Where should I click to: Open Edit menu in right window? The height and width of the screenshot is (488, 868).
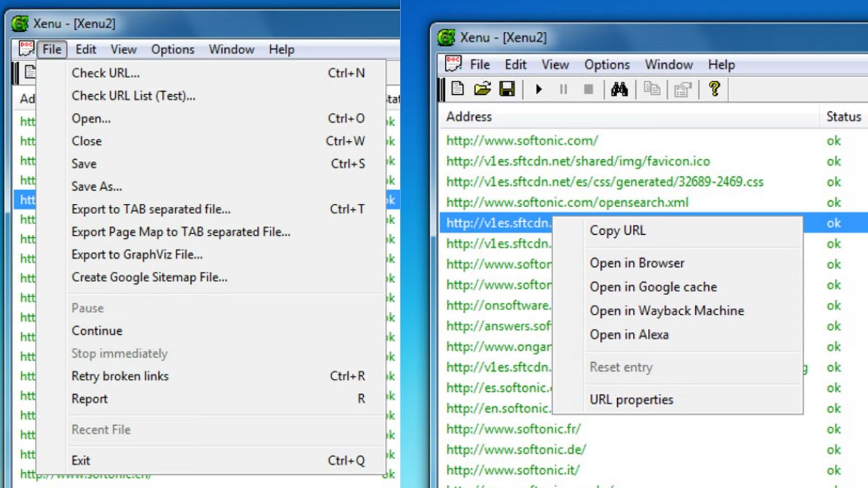[516, 64]
